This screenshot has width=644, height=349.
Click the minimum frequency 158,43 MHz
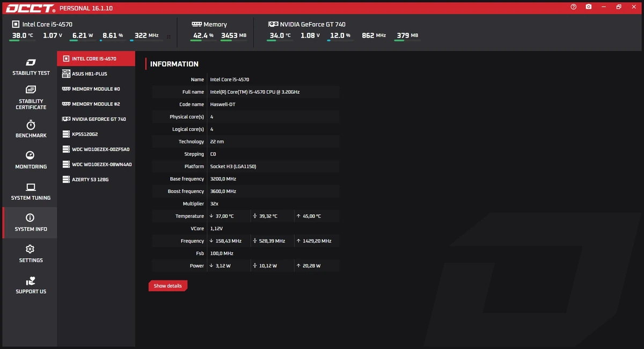[229, 241]
